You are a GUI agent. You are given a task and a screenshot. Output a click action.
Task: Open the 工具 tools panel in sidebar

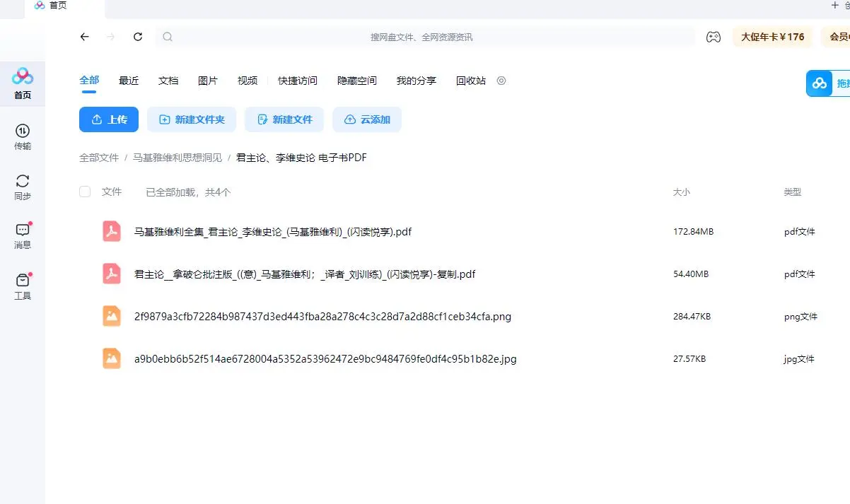22,285
